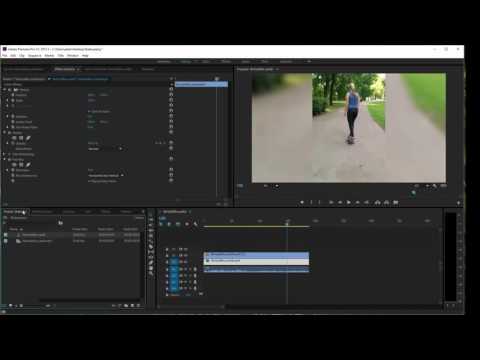Viewport: 480px width, 360px height.
Task: Toggle animation stopwatch for Position
Action: (13, 95)
